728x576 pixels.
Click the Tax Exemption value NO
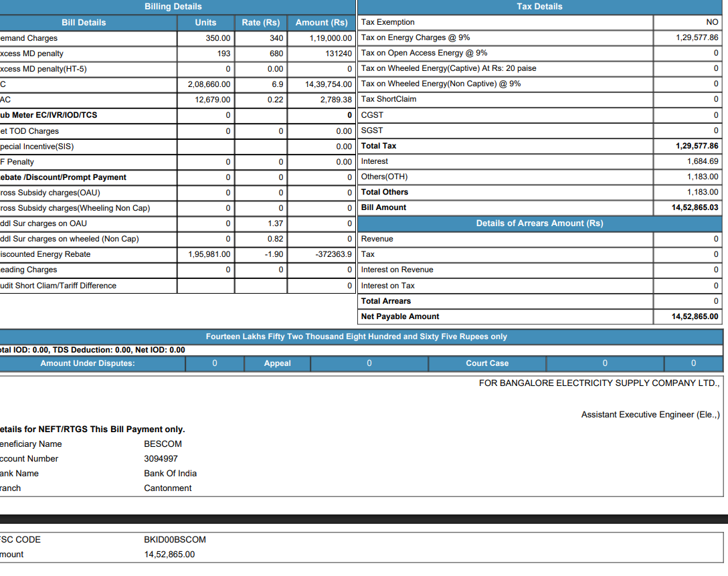click(x=712, y=22)
